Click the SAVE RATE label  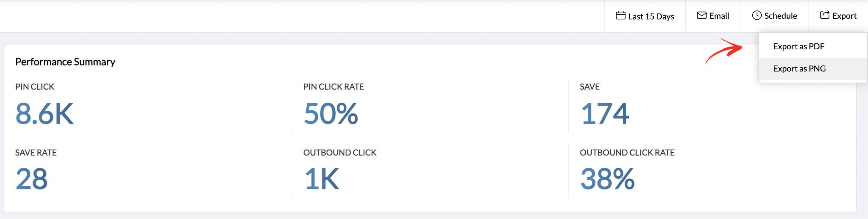36,153
